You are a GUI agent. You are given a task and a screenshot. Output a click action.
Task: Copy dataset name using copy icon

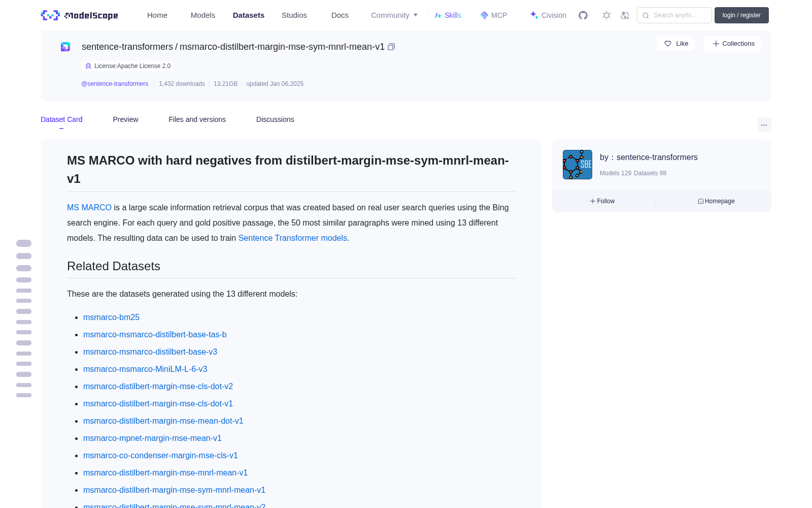[391, 47]
